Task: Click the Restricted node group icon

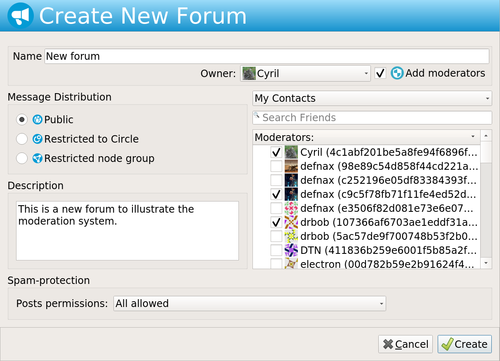Action: pyautogui.click(x=37, y=158)
